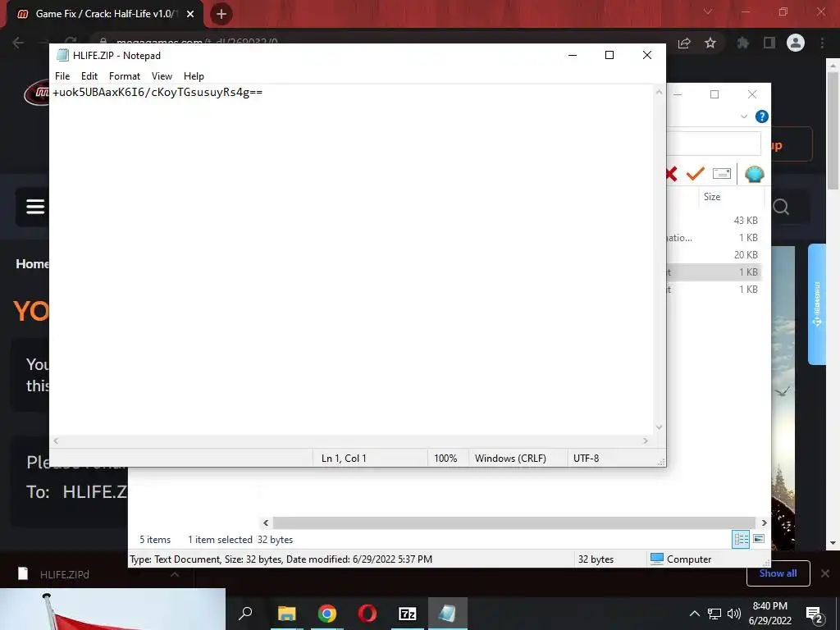Open the Notepad Edit menu
840x630 pixels.
[x=89, y=76]
